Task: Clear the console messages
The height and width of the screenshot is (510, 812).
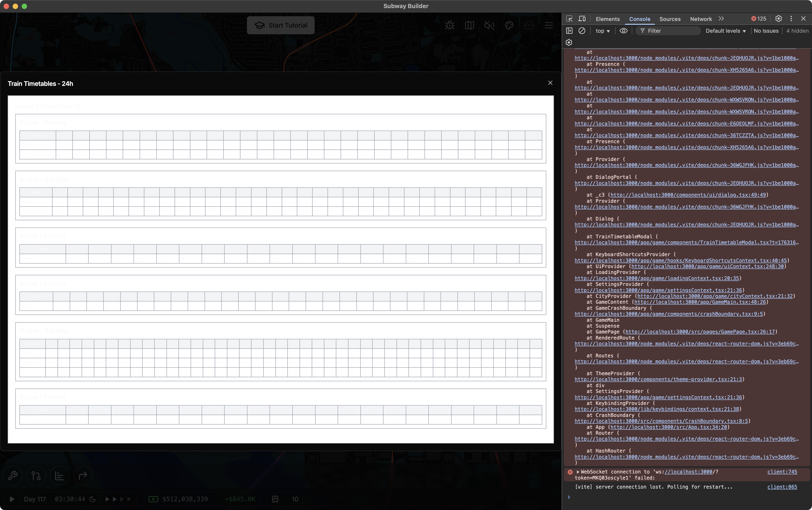Action: 582,30
